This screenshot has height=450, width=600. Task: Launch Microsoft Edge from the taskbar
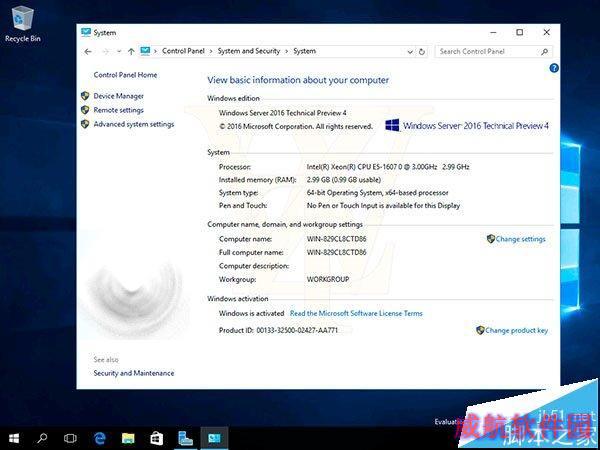tap(99, 438)
